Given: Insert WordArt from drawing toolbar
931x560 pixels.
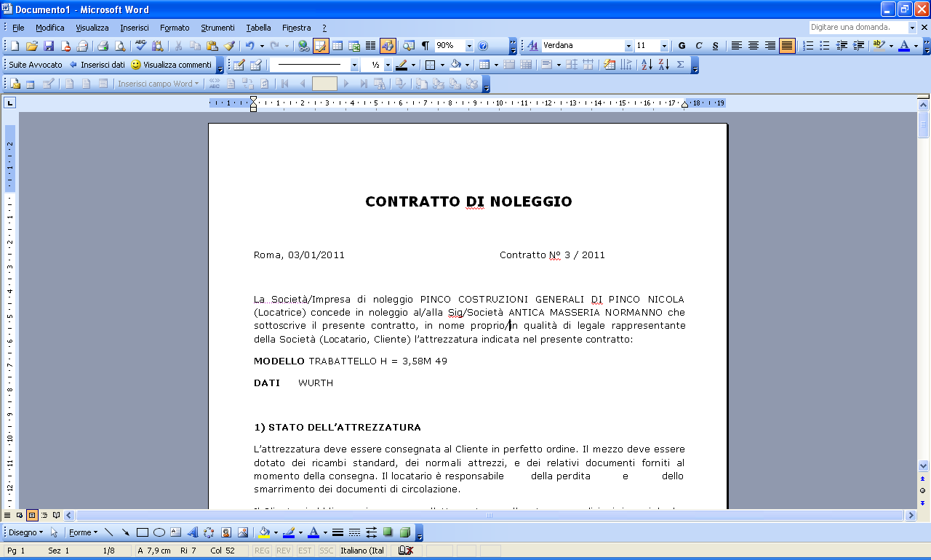Looking at the screenshot, I should point(193,532).
